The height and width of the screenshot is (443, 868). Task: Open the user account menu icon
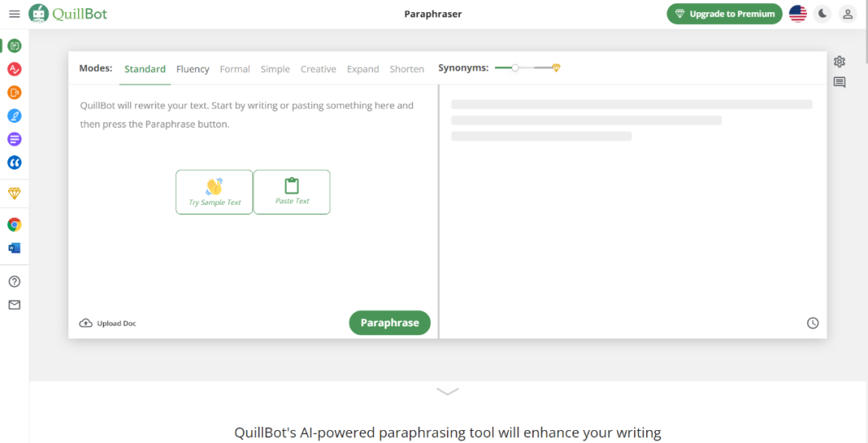[848, 14]
